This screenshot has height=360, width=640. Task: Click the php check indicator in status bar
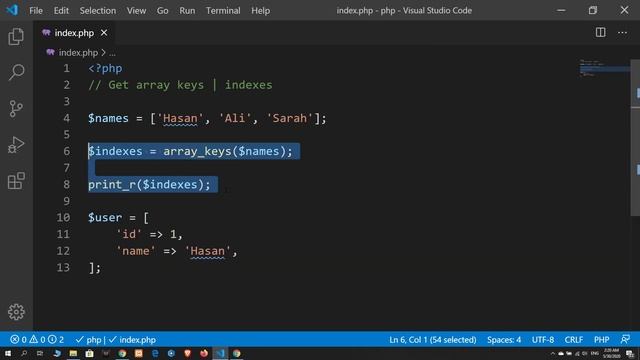[89, 340]
